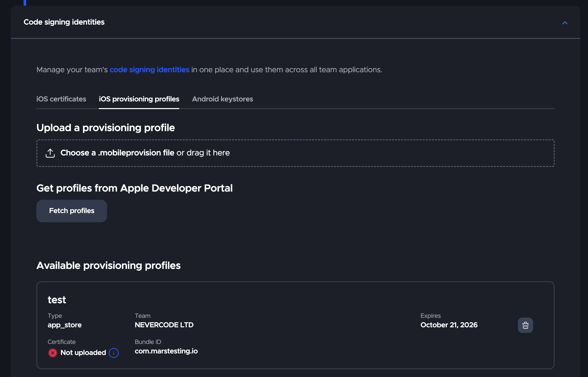Viewport: 588px width, 377px height.
Task: Click 'Upload a provisioning profile' heading
Action: (x=106, y=128)
